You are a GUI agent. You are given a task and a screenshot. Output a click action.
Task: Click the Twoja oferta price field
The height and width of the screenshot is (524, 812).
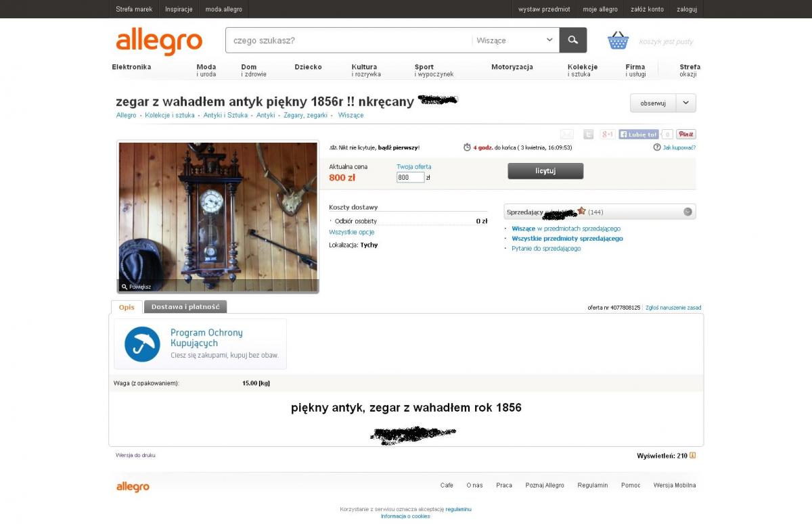(411, 178)
